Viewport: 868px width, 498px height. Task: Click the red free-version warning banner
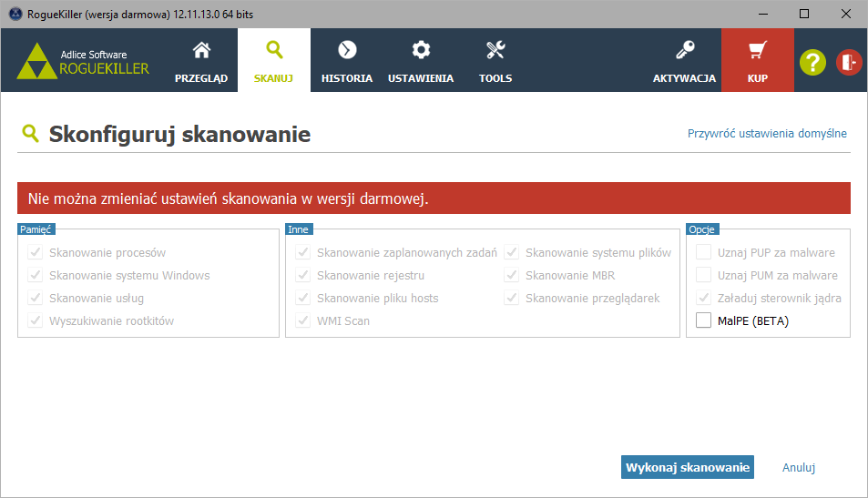click(434, 198)
